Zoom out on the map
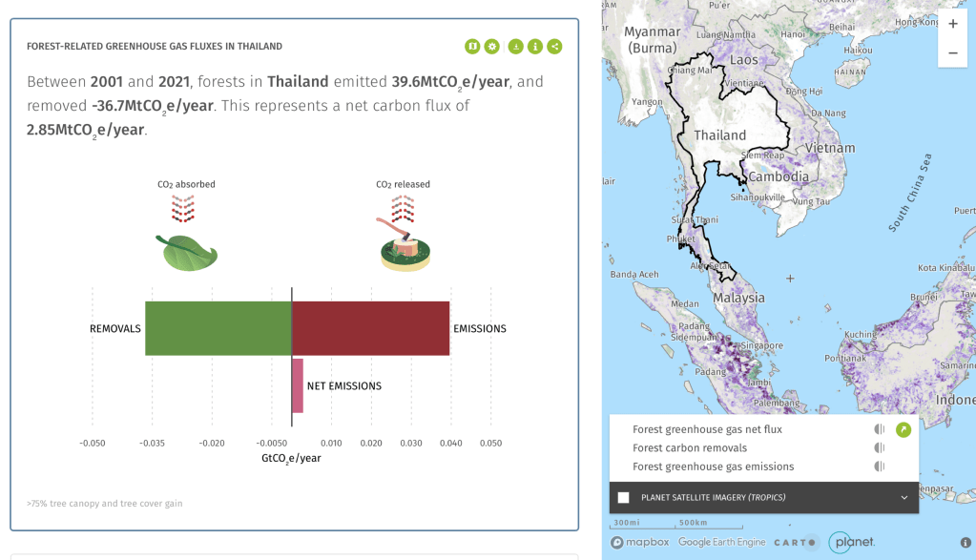Viewport: 976px width, 560px height. (952, 52)
